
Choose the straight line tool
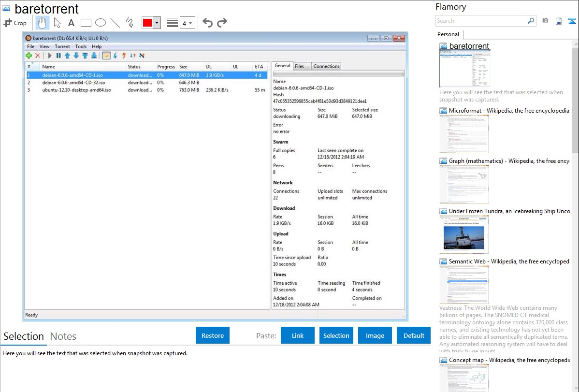click(115, 23)
